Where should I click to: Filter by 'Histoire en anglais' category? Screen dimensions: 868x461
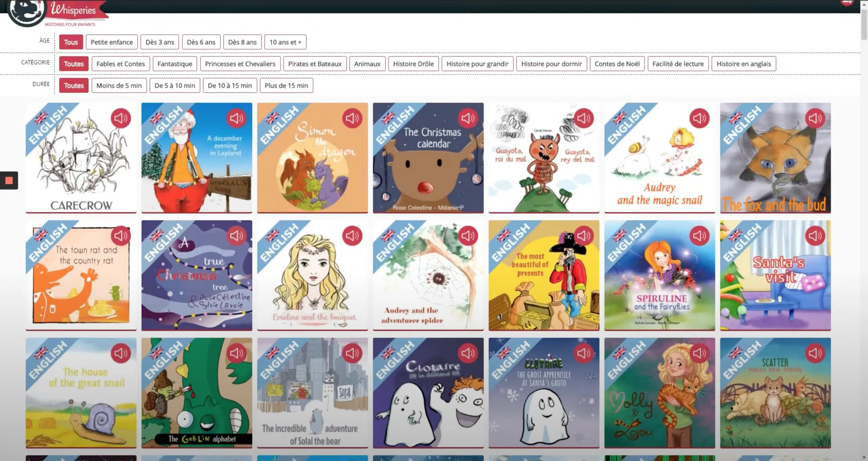744,64
